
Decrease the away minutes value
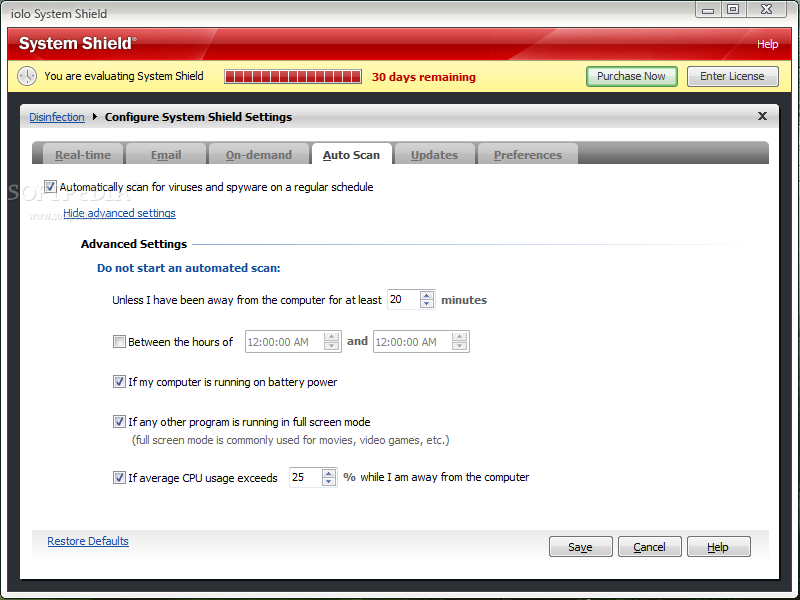pos(427,304)
